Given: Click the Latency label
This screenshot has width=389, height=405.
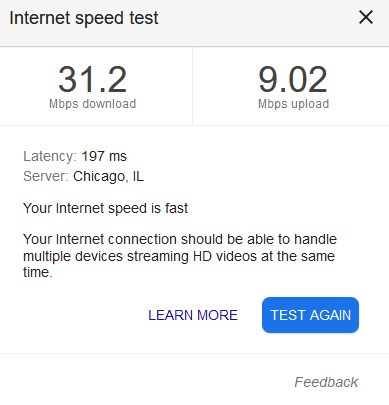Looking at the screenshot, I should 50,156.
